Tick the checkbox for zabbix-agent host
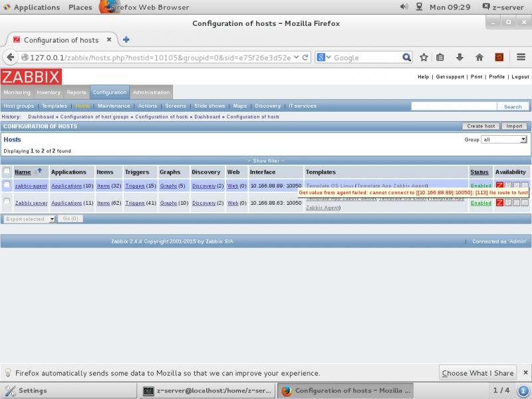The height and width of the screenshot is (399, 532). pyautogui.click(x=7, y=186)
